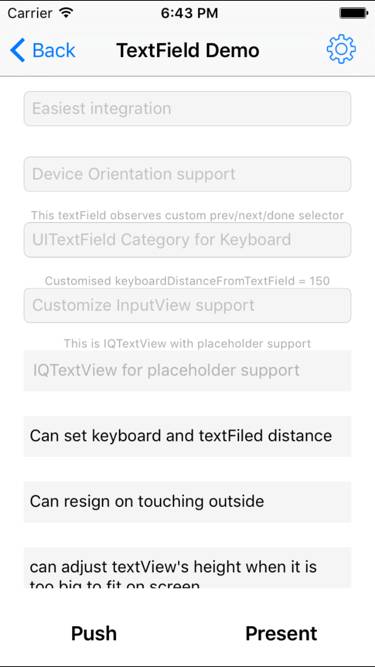This screenshot has width=375, height=667.
Task: Tap the TextField Demo title
Action: pyautogui.click(x=188, y=50)
